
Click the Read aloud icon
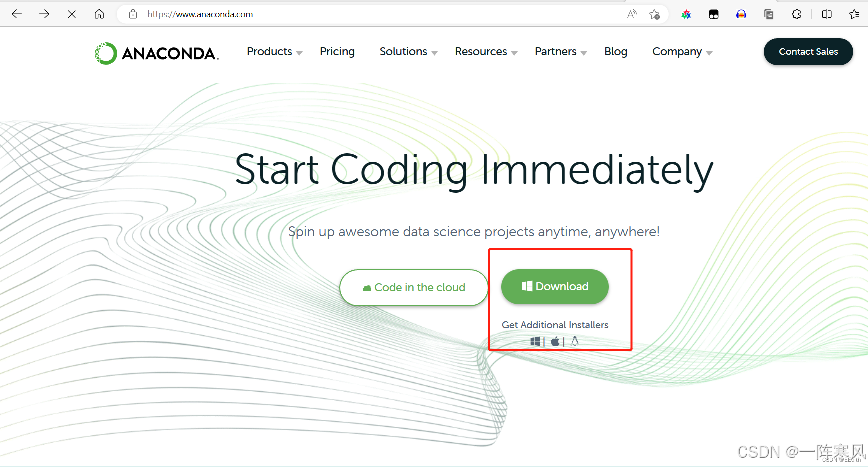click(x=632, y=14)
